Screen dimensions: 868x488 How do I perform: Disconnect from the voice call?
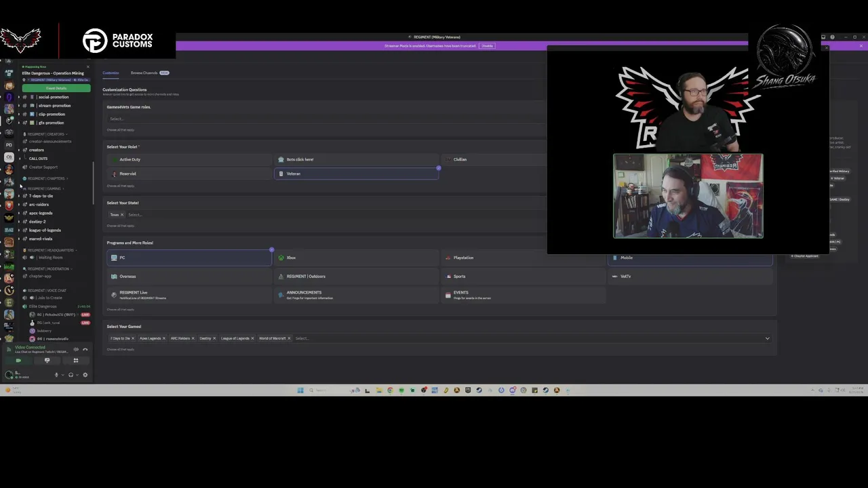[85, 349]
